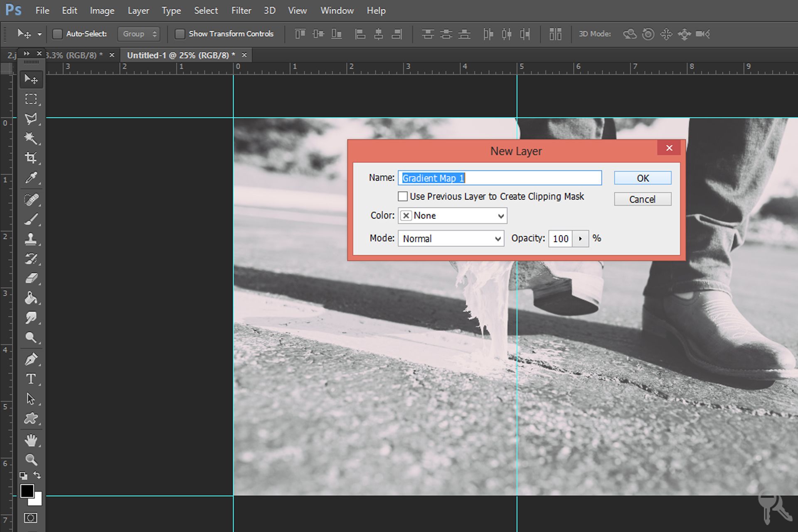This screenshot has width=798, height=532.
Task: Toggle the Auto-Select checkbox
Action: point(57,34)
